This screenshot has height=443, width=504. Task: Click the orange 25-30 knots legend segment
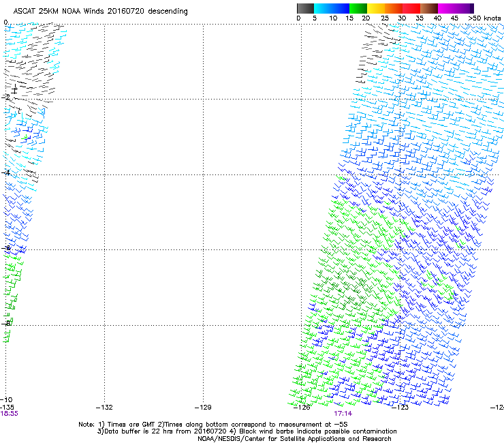(x=394, y=8)
